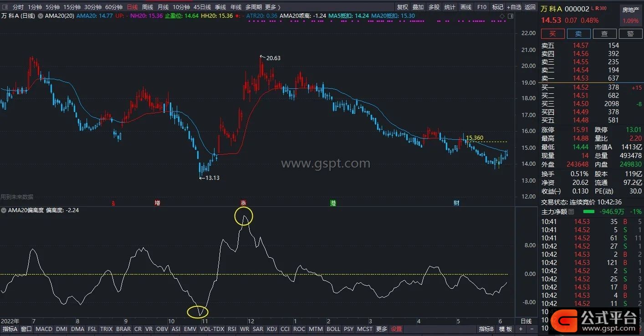Select the BOLL indicator tab
This screenshot has height=336, width=644.
pyautogui.click(x=333, y=329)
